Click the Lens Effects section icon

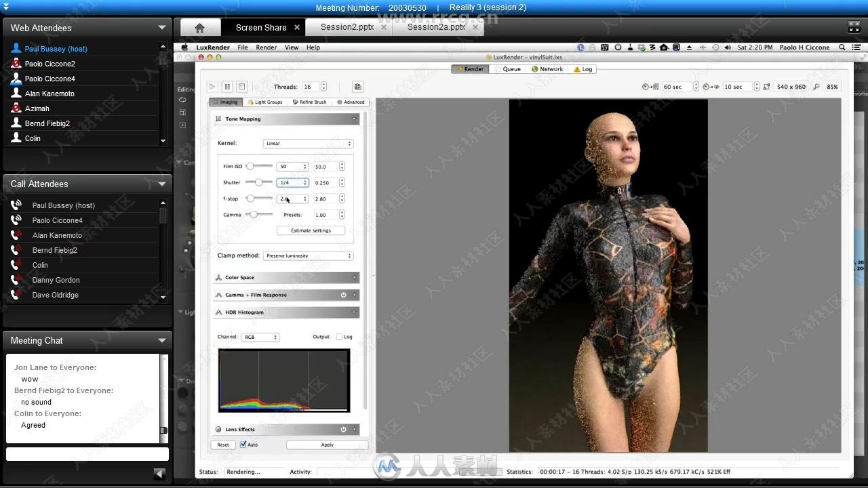coord(218,429)
